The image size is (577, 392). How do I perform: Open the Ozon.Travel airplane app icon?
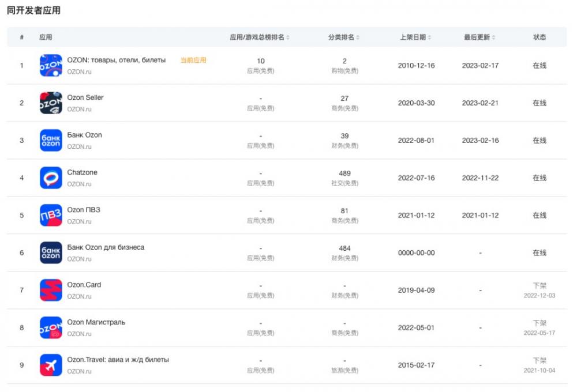[x=51, y=365]
